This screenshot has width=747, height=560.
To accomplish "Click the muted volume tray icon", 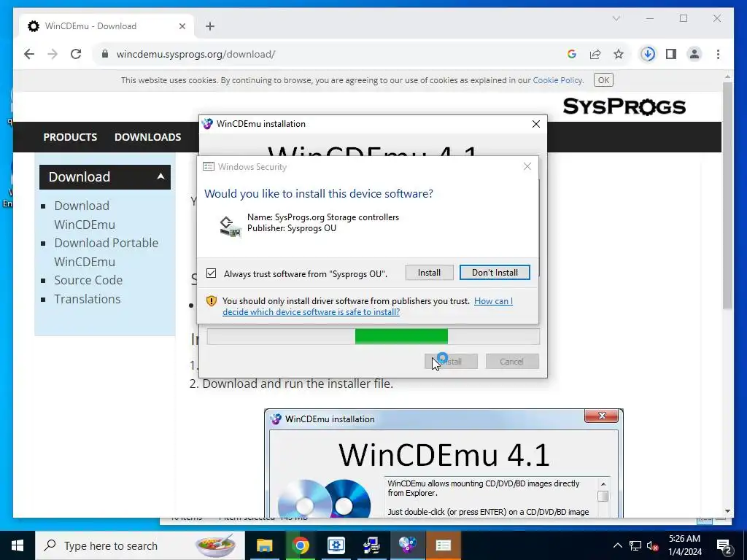I will 653,545.
